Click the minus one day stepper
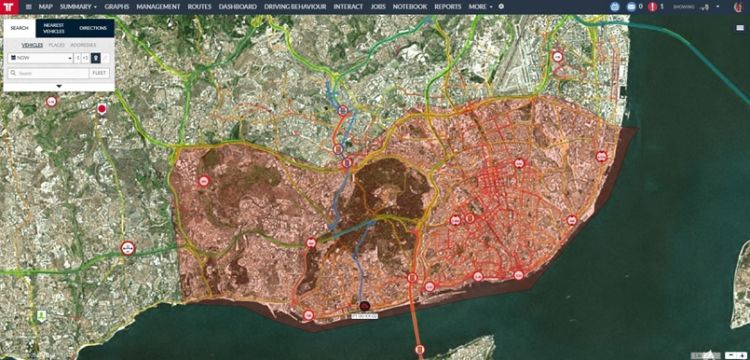 coord(77,58)
